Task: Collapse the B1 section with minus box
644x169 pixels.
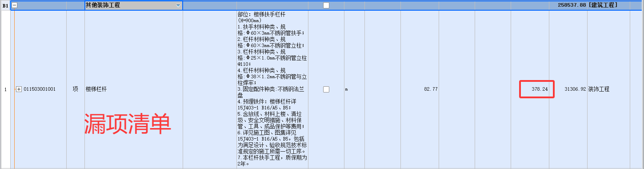Action: tap(15, 5)
